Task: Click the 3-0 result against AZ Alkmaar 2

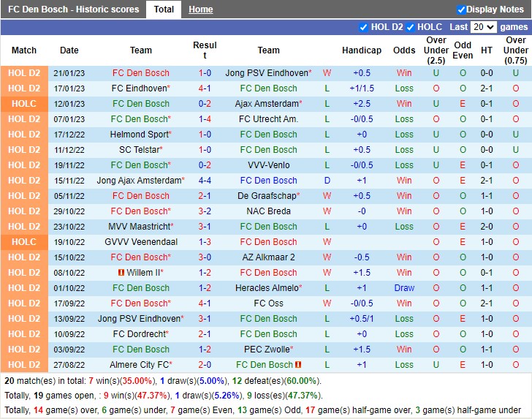Action: pyautogui.click(x=205, y=257)
